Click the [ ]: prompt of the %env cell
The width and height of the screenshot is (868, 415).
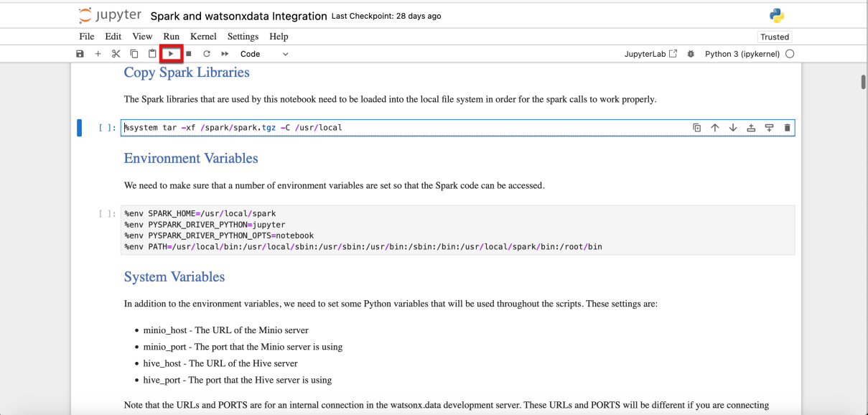point(107,214)
